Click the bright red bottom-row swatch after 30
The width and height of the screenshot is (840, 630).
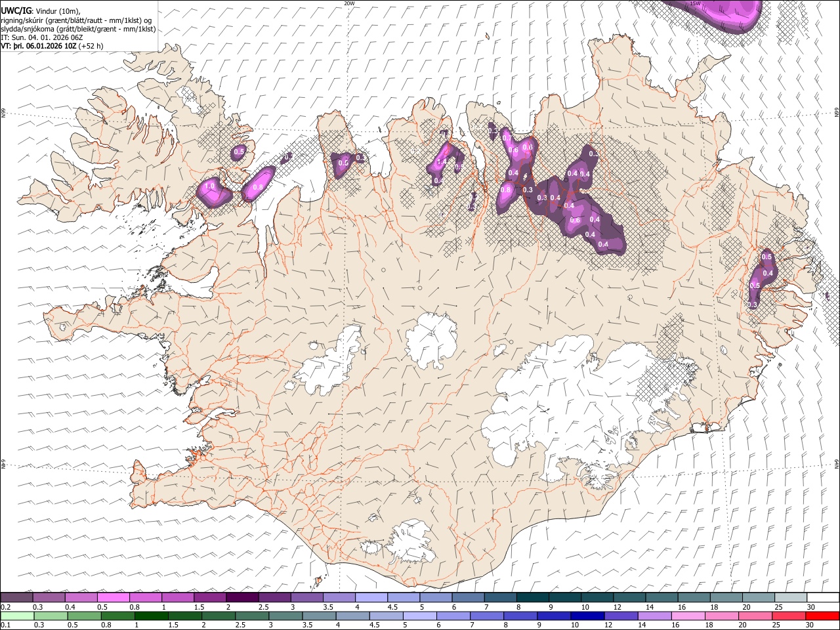coord(822,616)
